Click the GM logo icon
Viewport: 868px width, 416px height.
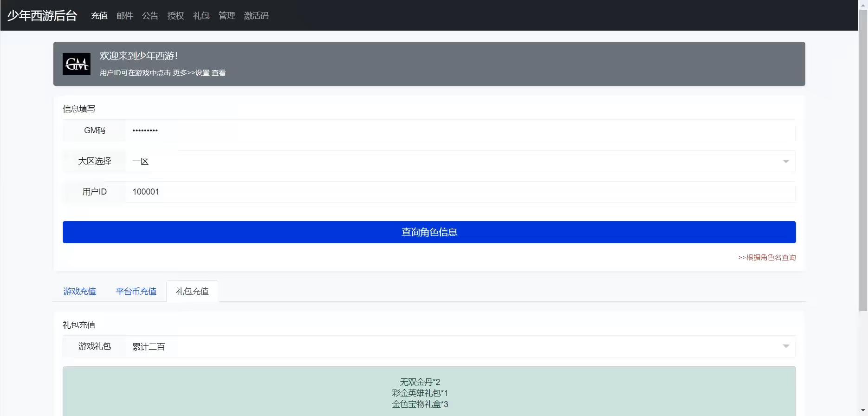[77, 64]
